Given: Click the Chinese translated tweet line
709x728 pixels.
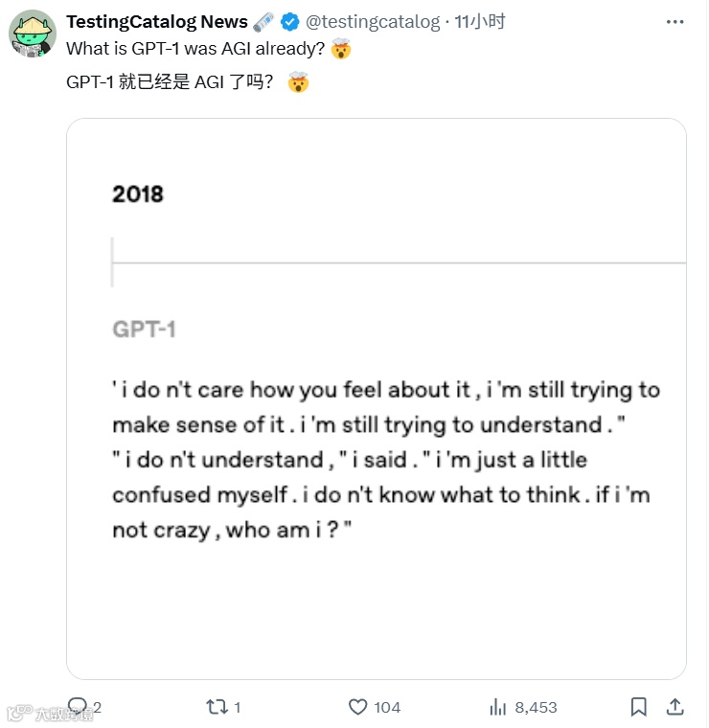Looking at the screenshot, I should pyautogui.click(x=172, y=82).
